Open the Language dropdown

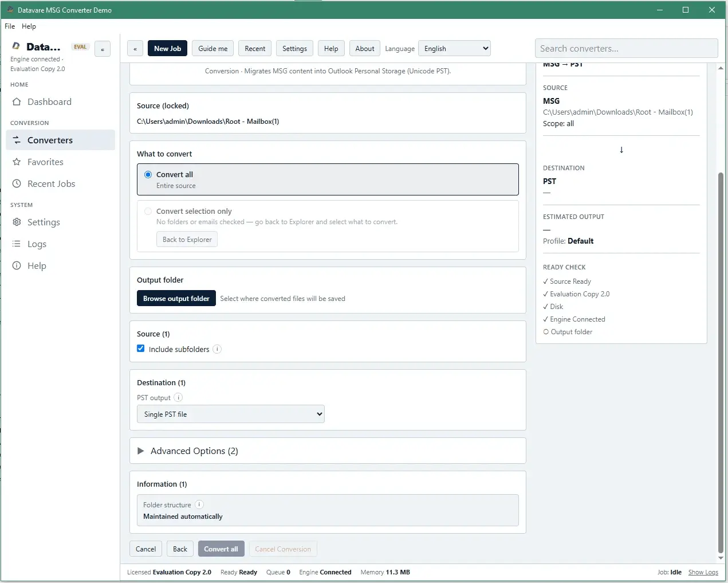click(x=455, y=49)
